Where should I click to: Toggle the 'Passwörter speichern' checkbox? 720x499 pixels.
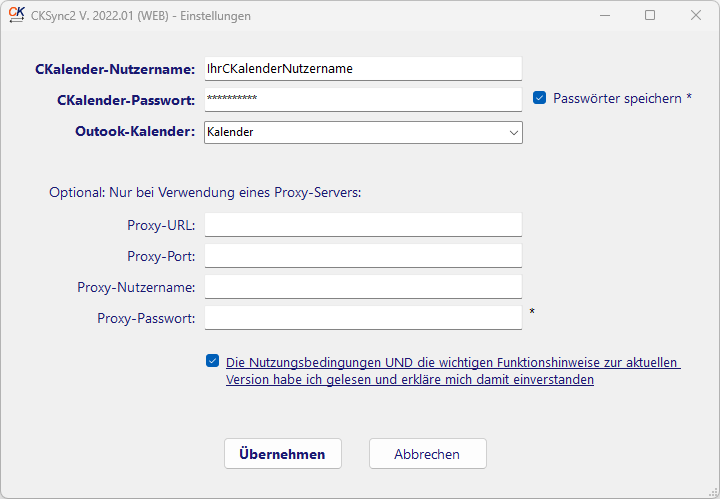539,98
